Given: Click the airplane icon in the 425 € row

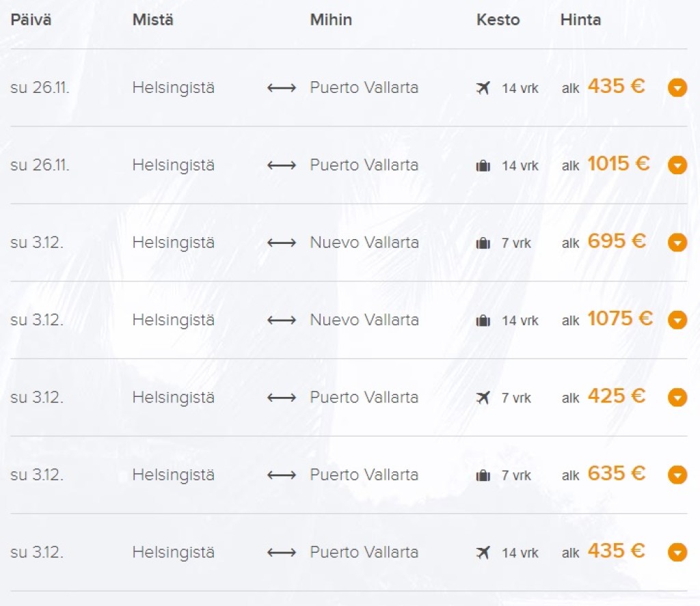Looking at the screenshot, I should click(x=483, y=398).
